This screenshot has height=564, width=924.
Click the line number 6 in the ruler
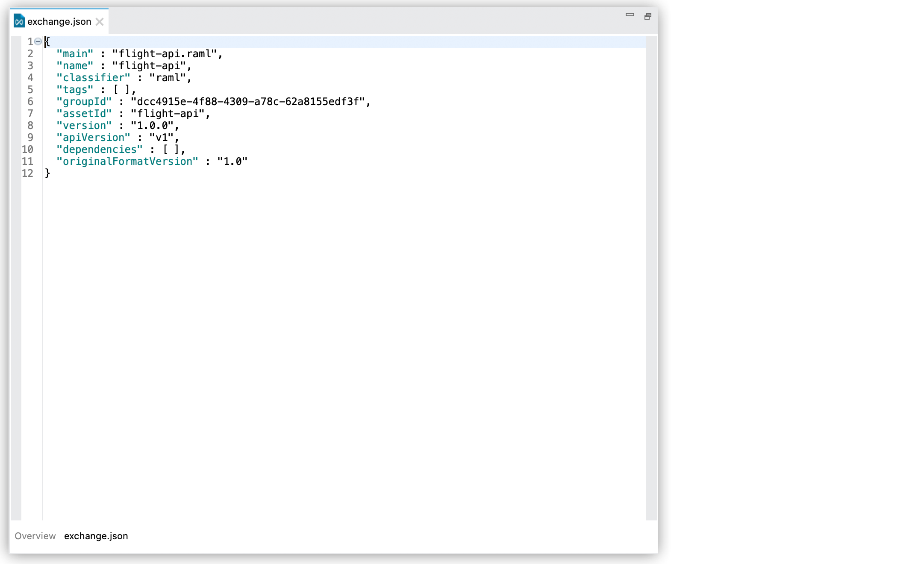click(x=30, y=101)
